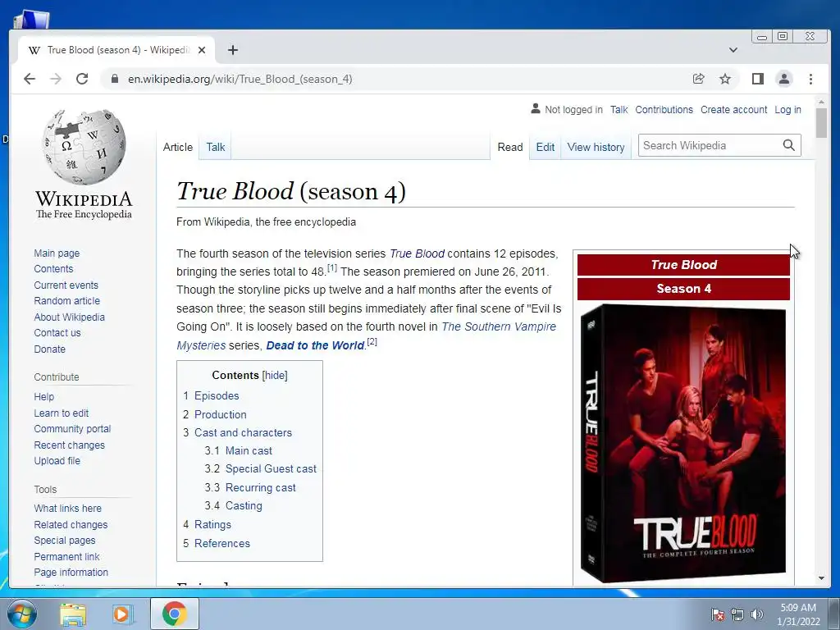
Task: Click the True Blood link in intro
Action: (417, 253)
